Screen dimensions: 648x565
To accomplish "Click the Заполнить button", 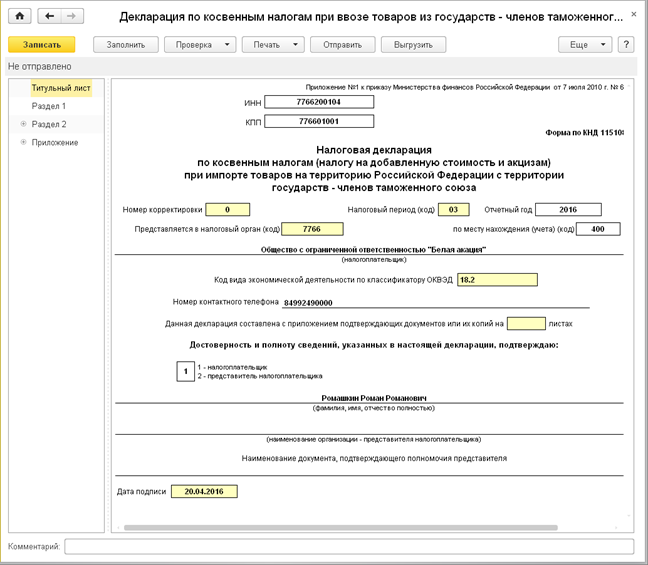I will pos(126,45).
